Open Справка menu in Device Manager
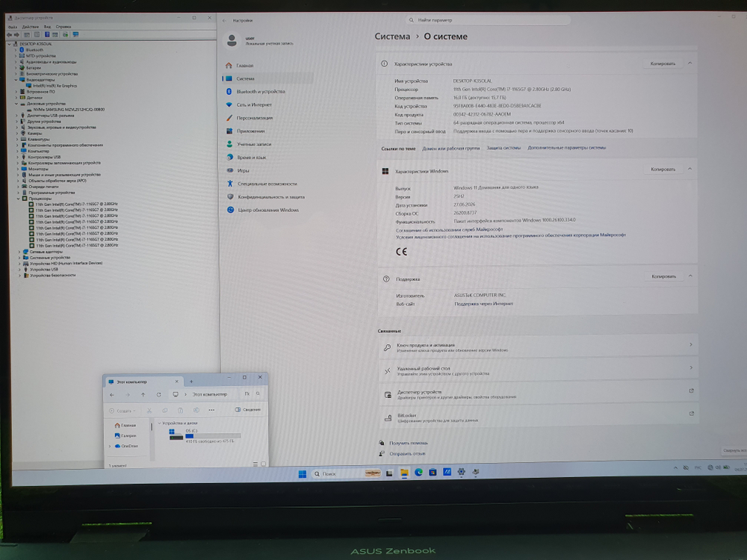The width and height of the screenshot is (747, 560). [x=63, y=27]
